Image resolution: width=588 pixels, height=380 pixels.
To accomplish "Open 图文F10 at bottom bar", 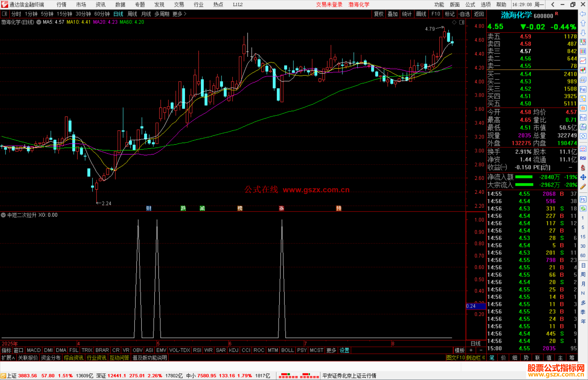I will [x=455, y=358].
